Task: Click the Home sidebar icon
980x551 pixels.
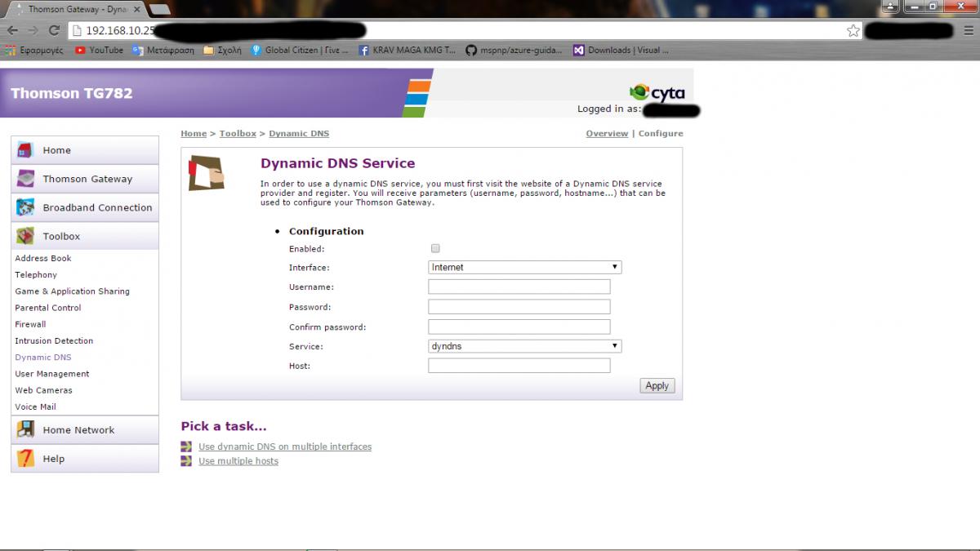Action: click(25, 150)
